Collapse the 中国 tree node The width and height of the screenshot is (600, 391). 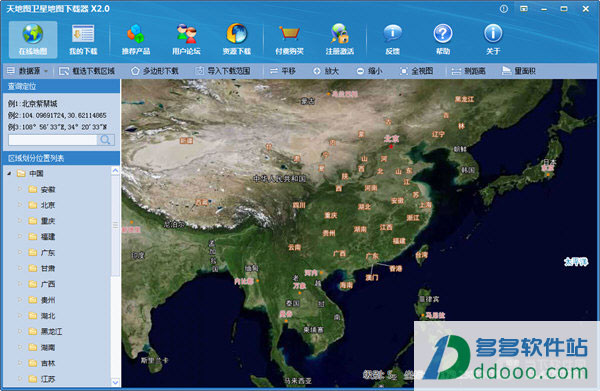(x=10, y=174)
